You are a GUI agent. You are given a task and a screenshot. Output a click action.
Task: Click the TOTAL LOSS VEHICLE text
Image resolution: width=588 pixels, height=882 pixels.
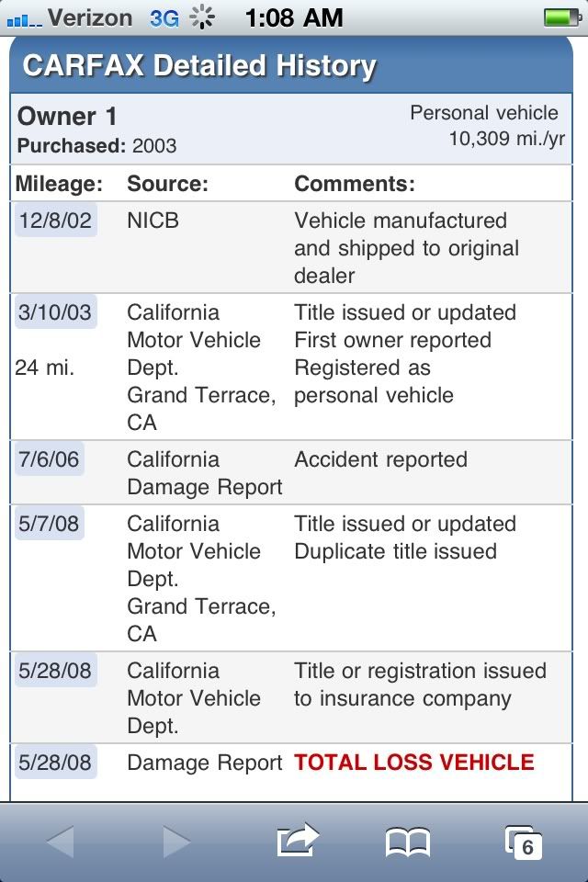[x=414, y=763]
